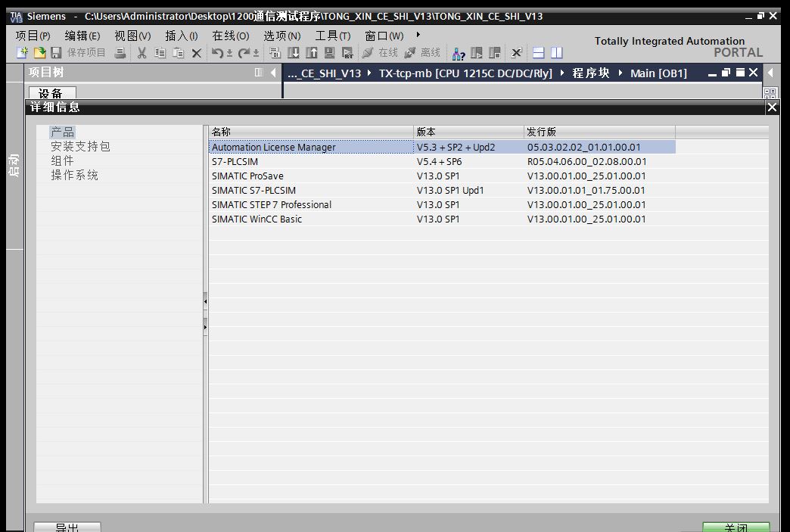
Task: Collapse the 项目树 panel with its arrow
Action: [x=273, y=73]
